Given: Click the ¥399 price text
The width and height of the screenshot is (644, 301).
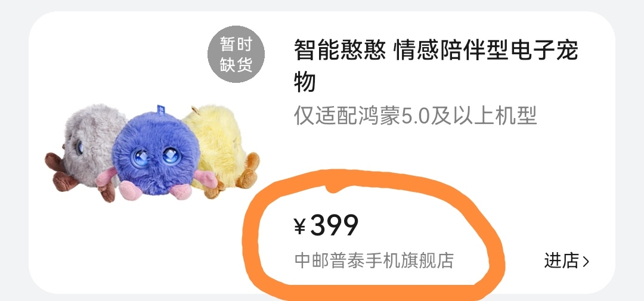Looking at the screenshot, I should tap(326, 225).
